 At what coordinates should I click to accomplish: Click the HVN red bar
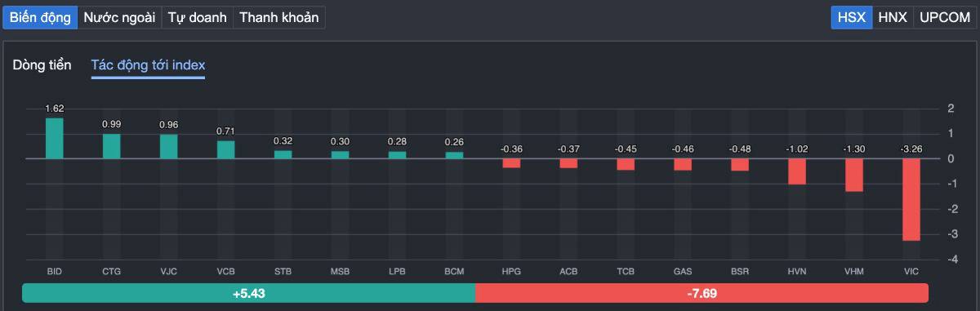click(x=797, y=171)
